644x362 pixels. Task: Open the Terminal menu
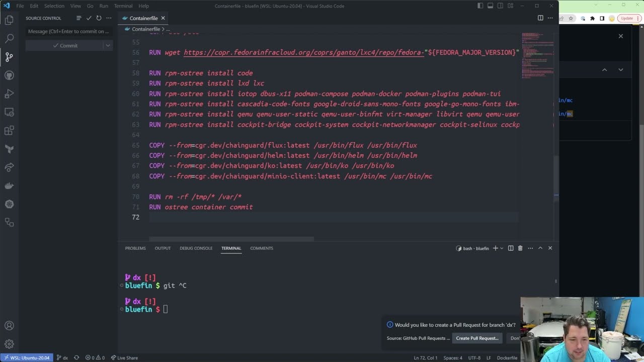click(123, 6)
